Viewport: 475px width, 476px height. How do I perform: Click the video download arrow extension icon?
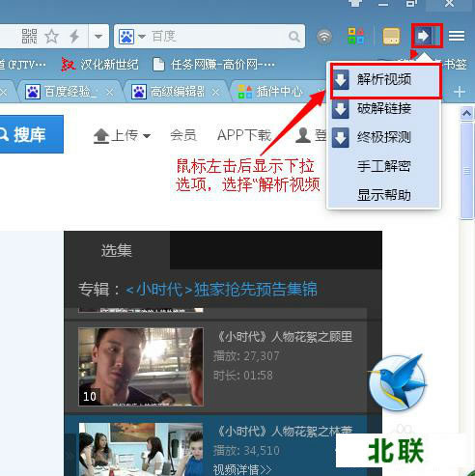coord(427,36)
